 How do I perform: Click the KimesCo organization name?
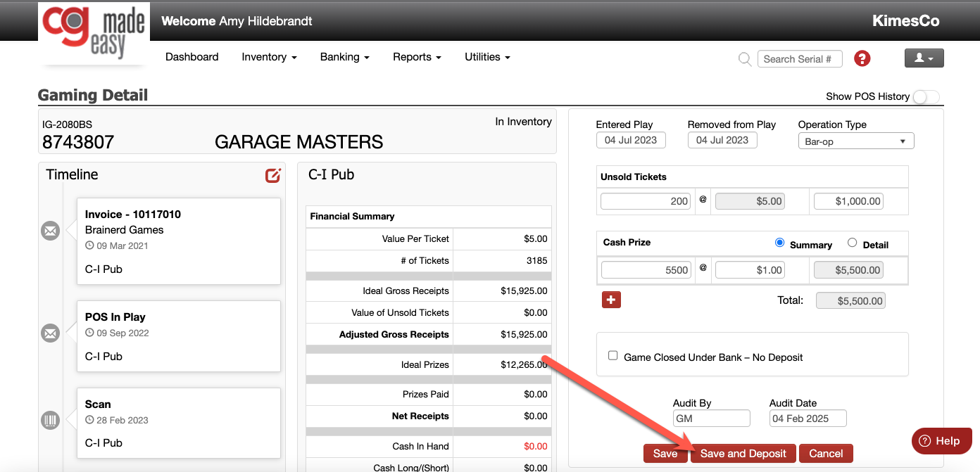905,21
